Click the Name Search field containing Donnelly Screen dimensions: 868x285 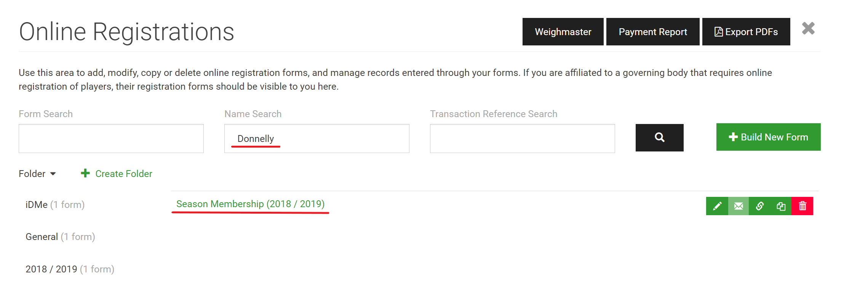[317, 138]
